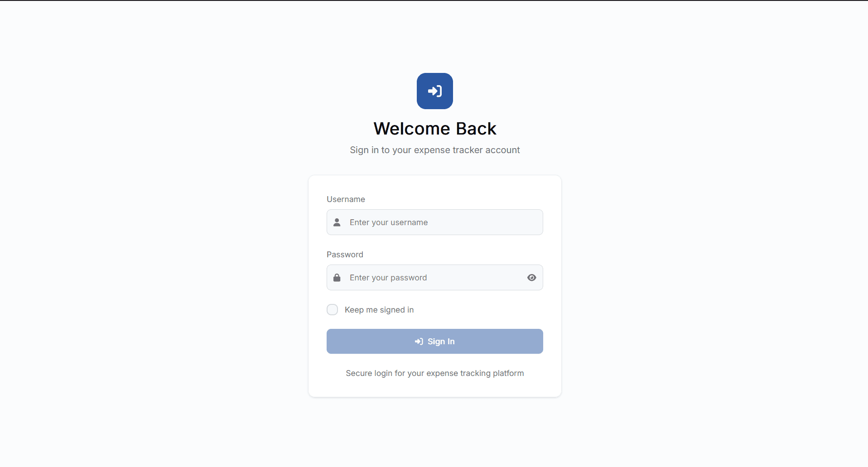The width and height of the screenshot is (868, 467).
Task: Click the padlock icon in password field
Action: 337,278
